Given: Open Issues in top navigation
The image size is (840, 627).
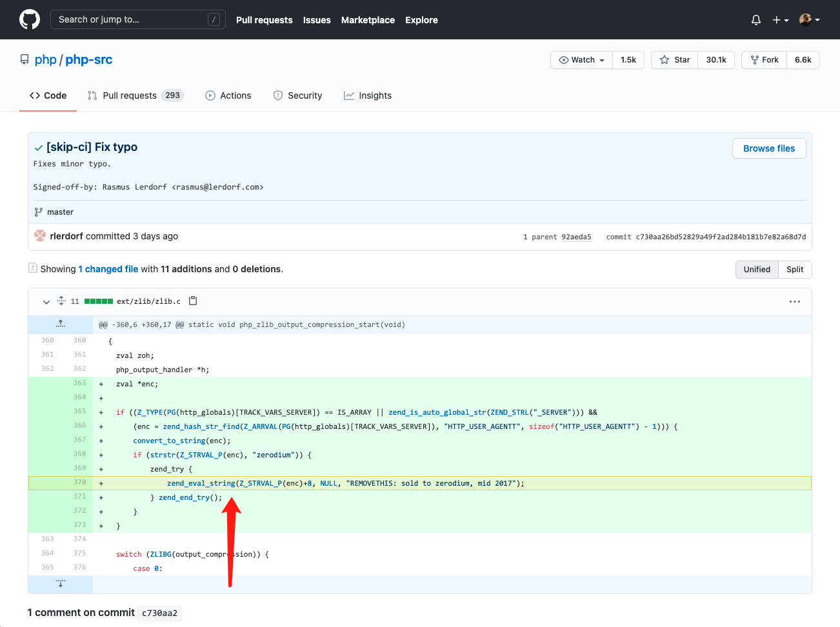Looking at the screenshot, I should 317,20.
